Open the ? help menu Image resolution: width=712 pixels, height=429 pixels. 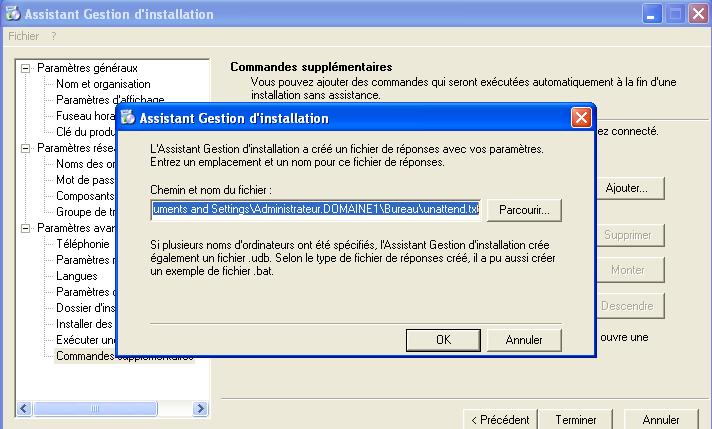coord(54,36)
